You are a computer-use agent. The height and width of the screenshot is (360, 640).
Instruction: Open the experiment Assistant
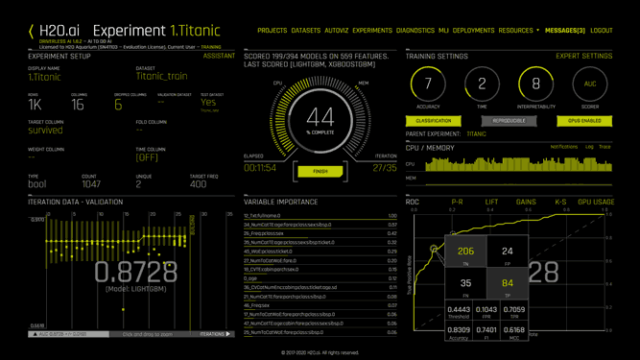coord(219,56)
